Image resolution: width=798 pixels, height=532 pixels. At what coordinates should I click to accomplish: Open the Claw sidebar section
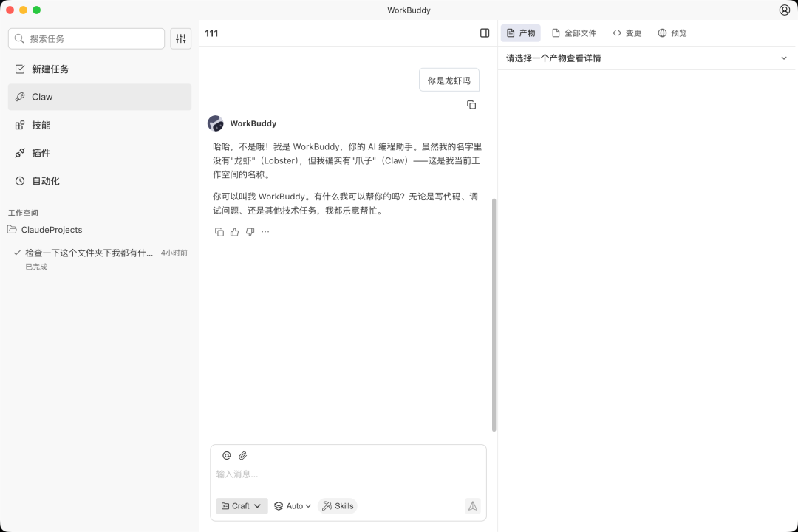tap(42, 97)
